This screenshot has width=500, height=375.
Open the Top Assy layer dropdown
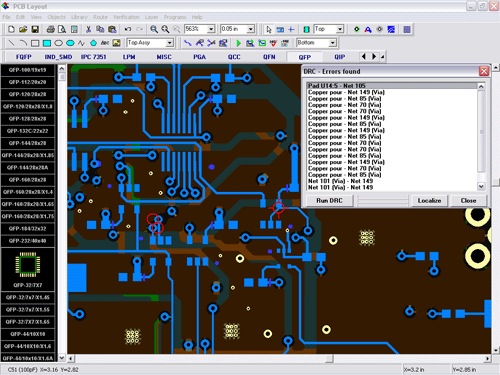point(170,43)
